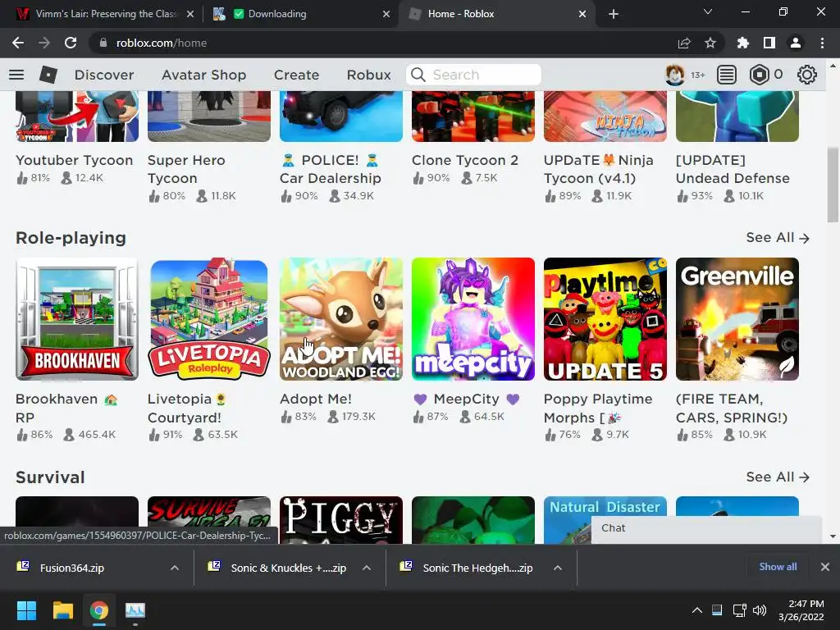Viewport: 840px width, 630px height.
Task: Click the Ninja Tycoon (v4.1) title
Action: point(598,169)
